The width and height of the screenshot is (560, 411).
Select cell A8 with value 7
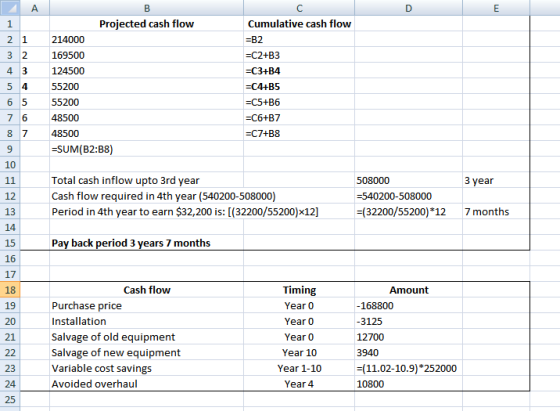35,133
